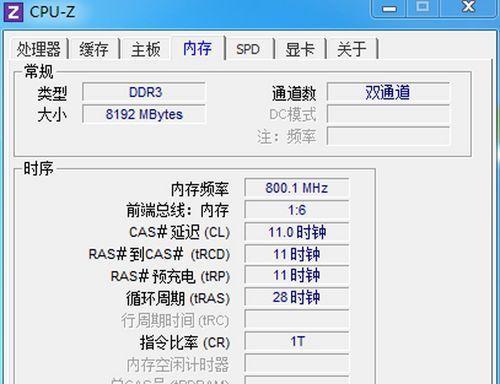Click the 通道数 label
Viewport: 500px width, 384px height.
(x=294, y=93)
